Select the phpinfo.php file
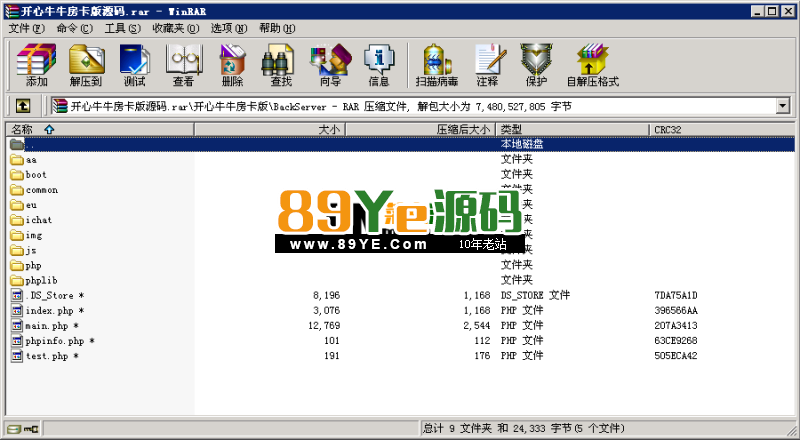 pyautogui.click(x=53, y=340)
